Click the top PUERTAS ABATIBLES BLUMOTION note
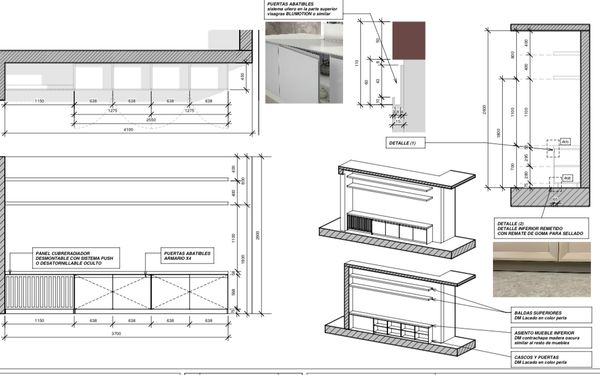 click(304, 9)
